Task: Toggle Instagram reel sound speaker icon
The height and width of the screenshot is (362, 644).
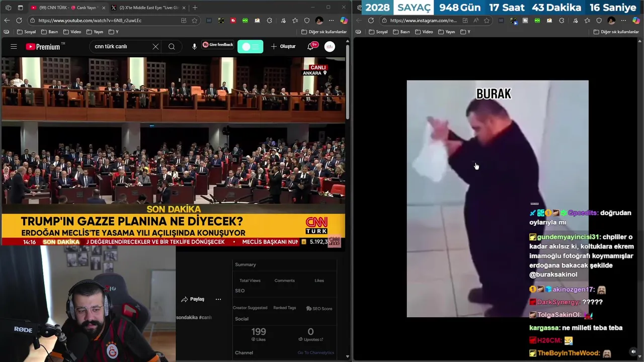Action: click(633, 352)
